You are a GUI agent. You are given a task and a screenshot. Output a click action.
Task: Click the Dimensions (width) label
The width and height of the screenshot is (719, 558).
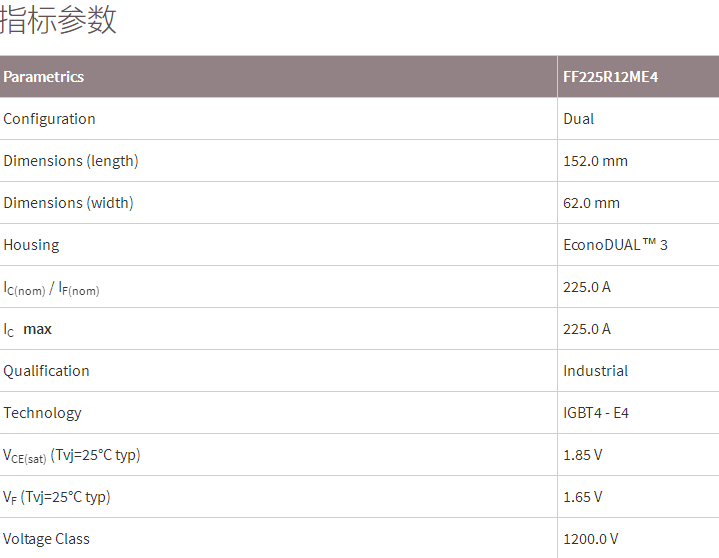[x=68, y=203]
